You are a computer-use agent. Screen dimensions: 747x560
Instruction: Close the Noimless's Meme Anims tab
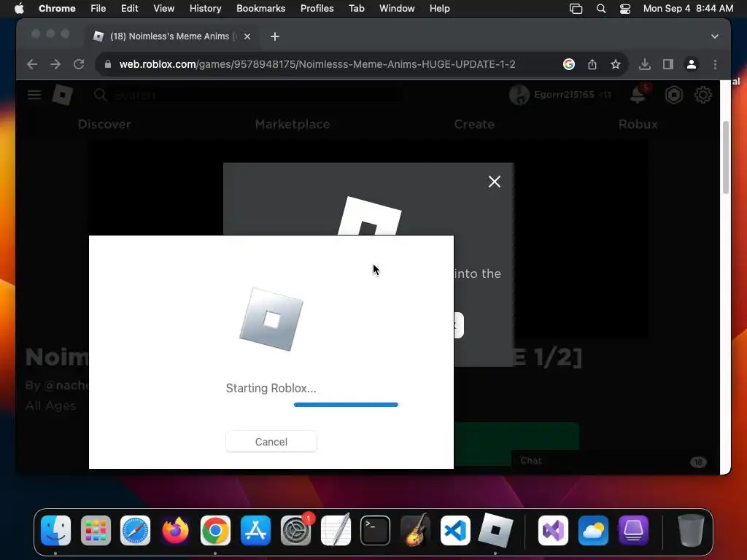pyautogui.click(x=247, y=36)
